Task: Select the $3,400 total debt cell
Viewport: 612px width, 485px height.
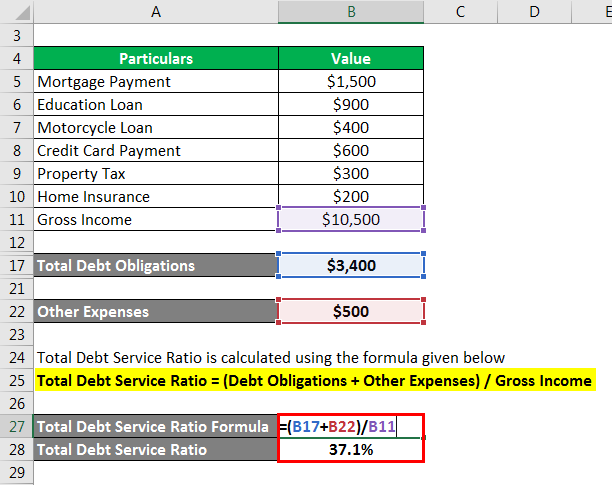Action: pos(351,266)
